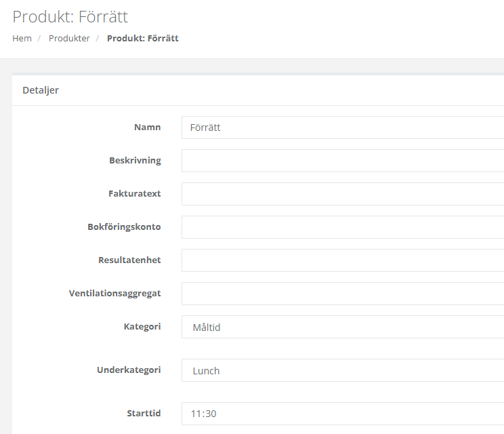
Task: Click the Ventilationsaggregat label
Action: 114,294
